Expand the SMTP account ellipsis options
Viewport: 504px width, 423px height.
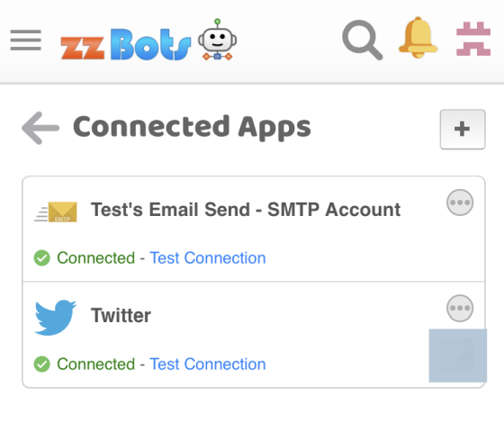click(x=460, y=202)
